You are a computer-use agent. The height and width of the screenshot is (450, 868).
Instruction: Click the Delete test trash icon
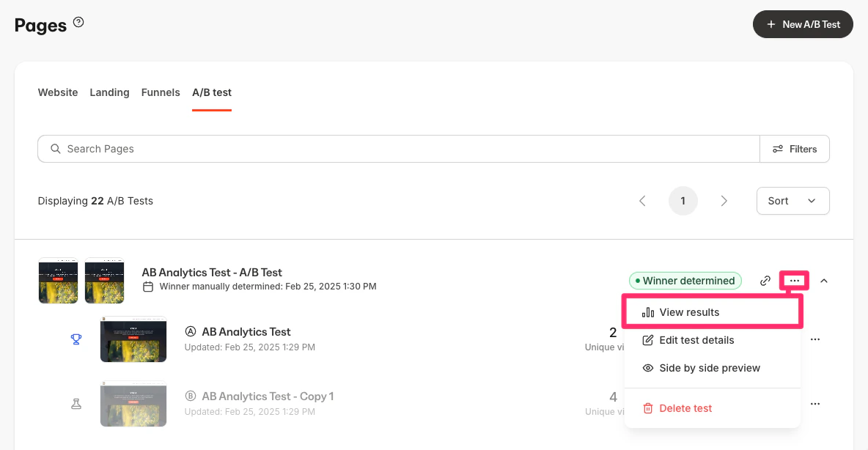pyautogui.click(x=648, y=408)
